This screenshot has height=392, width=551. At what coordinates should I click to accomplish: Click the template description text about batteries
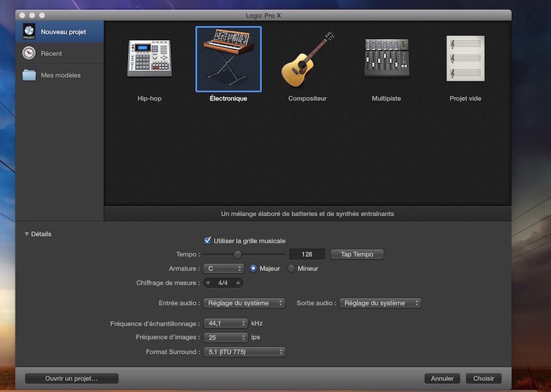[x=307, y=214]
